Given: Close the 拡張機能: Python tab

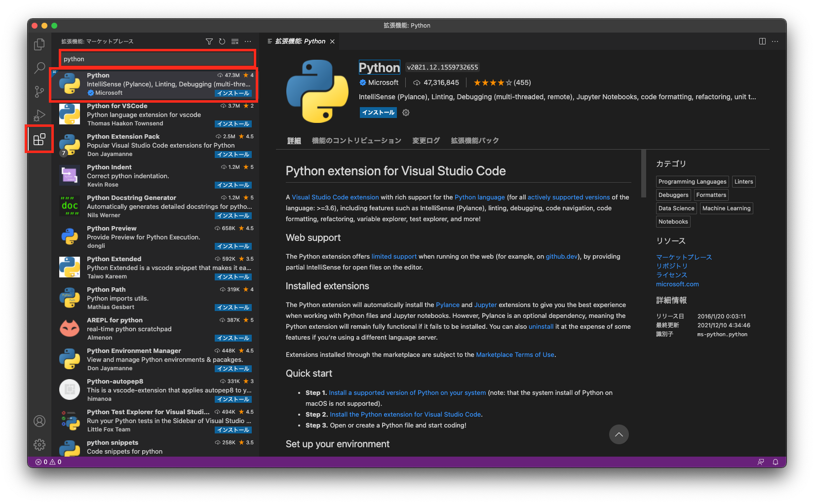Looking at the screenshot, I should [332, 41].
